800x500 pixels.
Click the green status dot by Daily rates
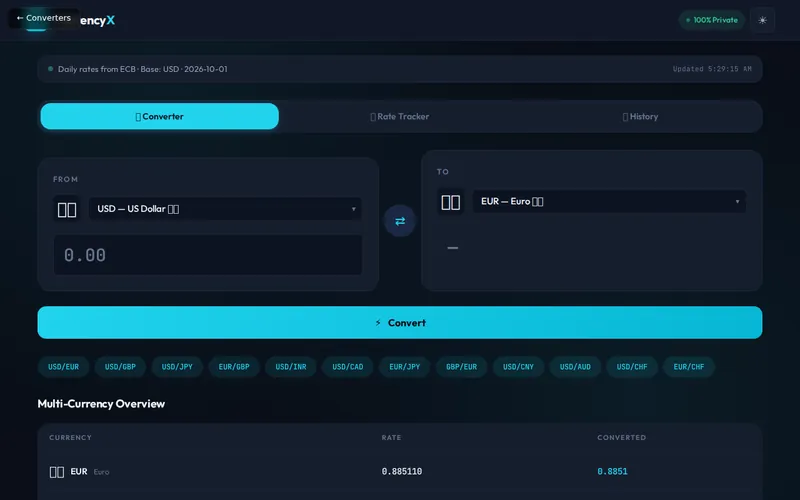point(51,69)
